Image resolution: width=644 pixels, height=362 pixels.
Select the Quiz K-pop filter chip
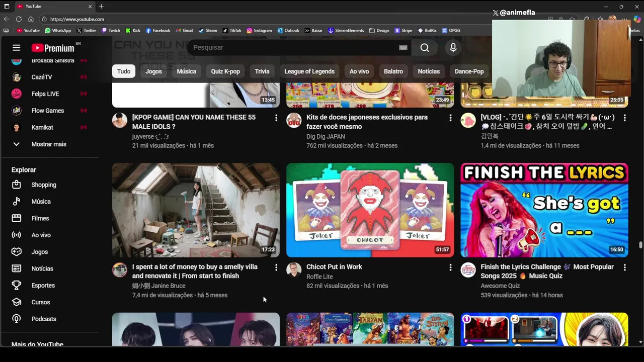pyautogui.click(x=225, y=71)
